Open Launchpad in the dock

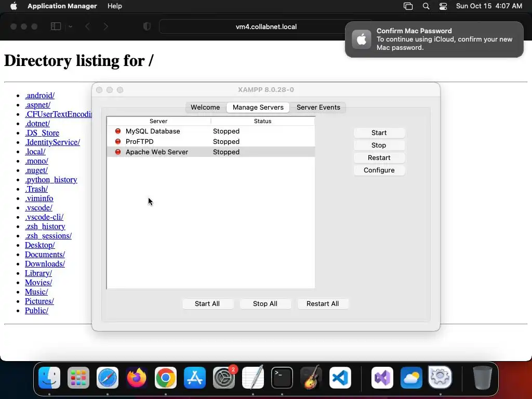[78, 378]
